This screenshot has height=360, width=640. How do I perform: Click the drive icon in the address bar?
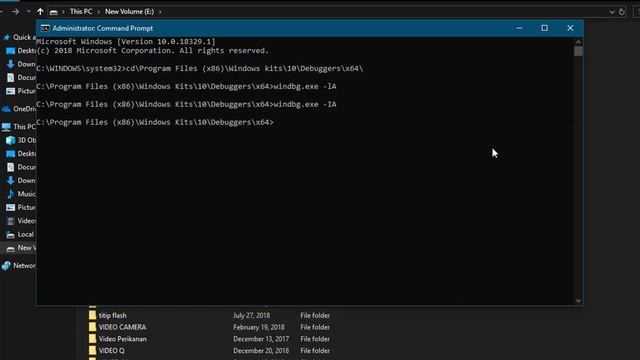(x=53, y=12)
